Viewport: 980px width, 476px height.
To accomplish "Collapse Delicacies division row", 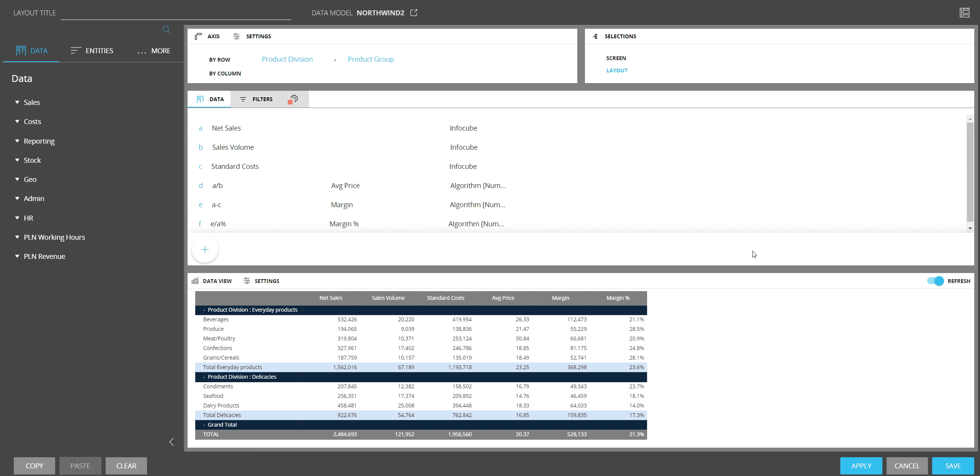I will click(204, 377).
